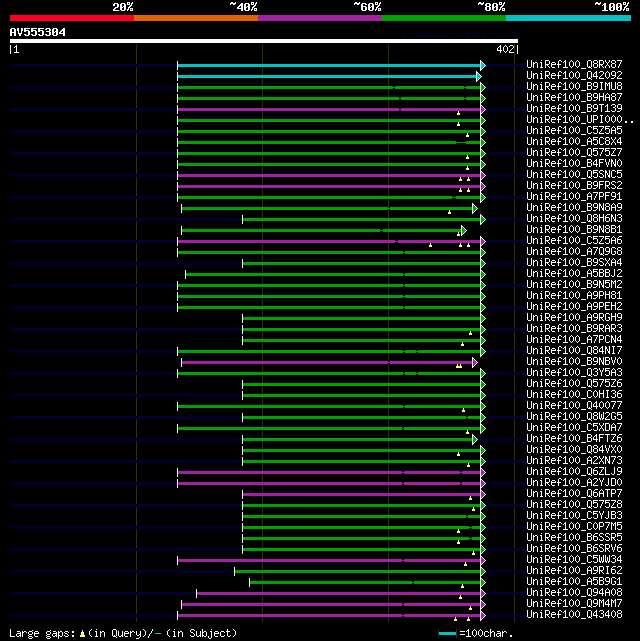640x641 pixels.
Task: Select hit label UniRef100_Q94A08
Action: click(x=574, y=593)
